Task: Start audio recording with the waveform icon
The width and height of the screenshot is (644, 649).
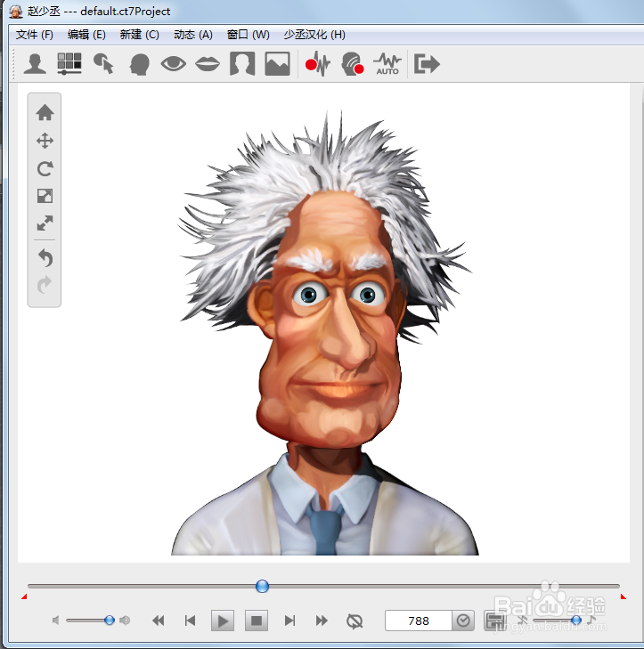Action: coord(318,64)
